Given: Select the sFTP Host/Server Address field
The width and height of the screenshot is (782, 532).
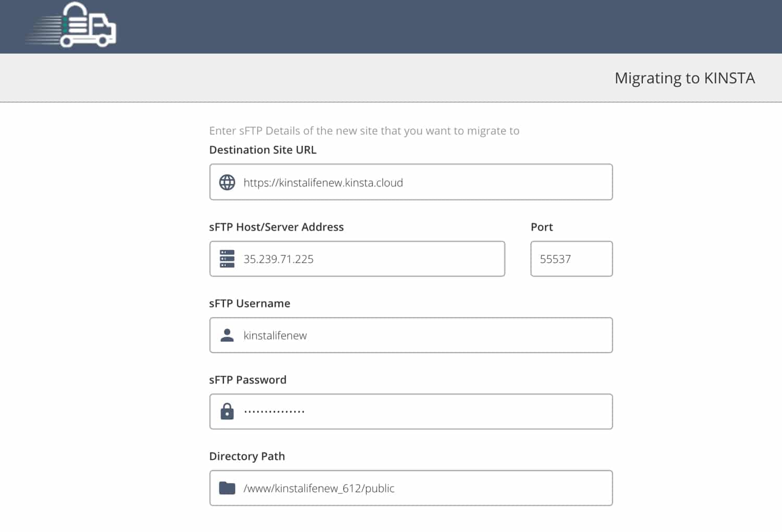Looking at the screenshot, I should (x=357, y=259).
